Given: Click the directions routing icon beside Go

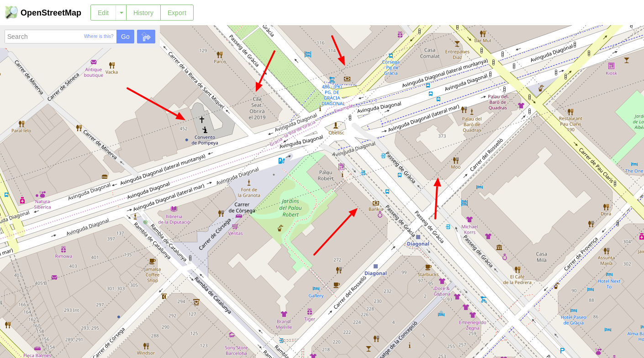Looking at the screenshot, I should [146, 37].
